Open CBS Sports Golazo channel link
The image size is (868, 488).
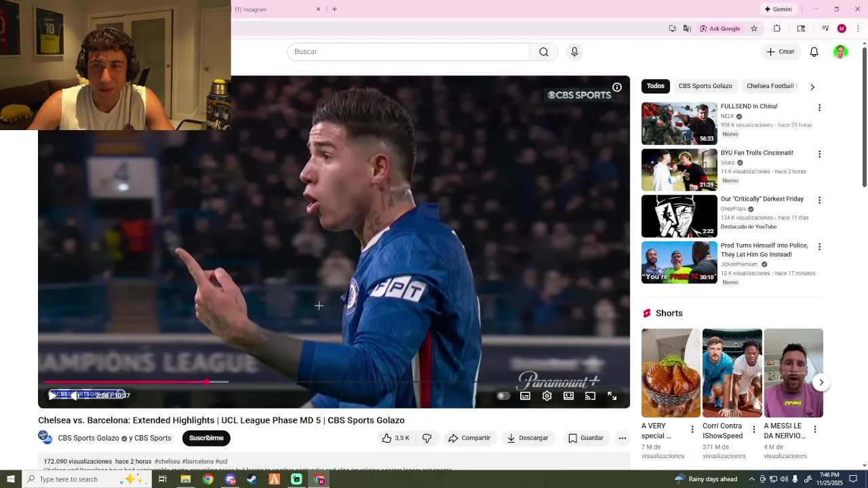tap(88, 438)
